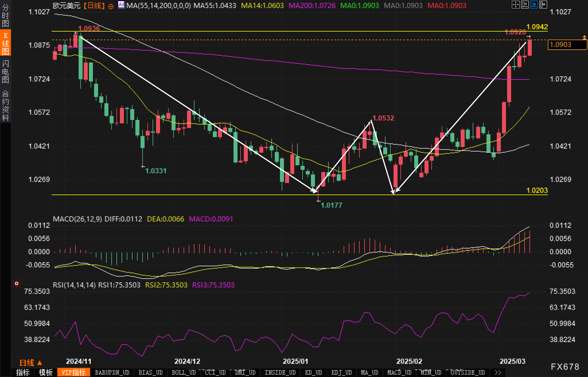The image size is (588, 377).
Task: Click the 模板 button in the bottom bar
Action: (x=46, y=372)
